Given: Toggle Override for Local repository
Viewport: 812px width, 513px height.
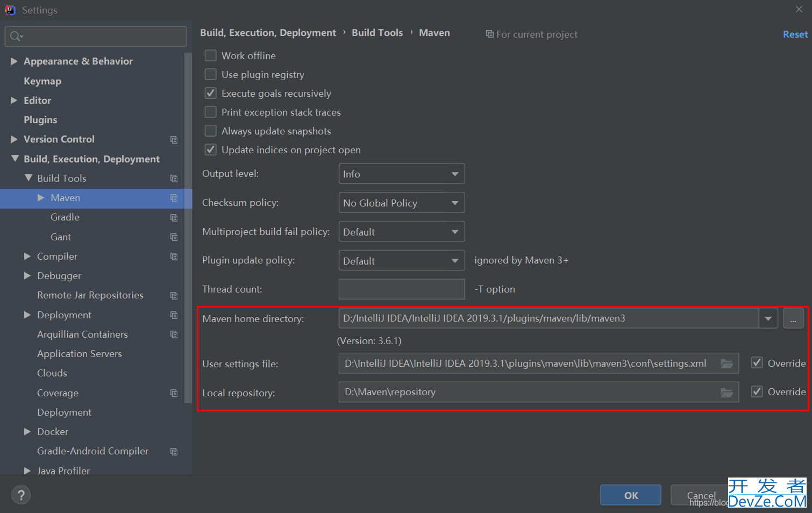Looking at the screenshot, I should click(x=757, y=391).
